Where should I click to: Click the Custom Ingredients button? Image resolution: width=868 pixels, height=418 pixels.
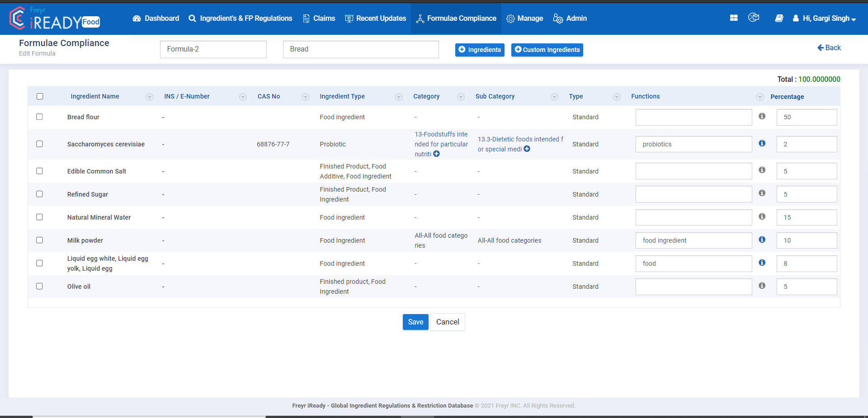point(547,50)
